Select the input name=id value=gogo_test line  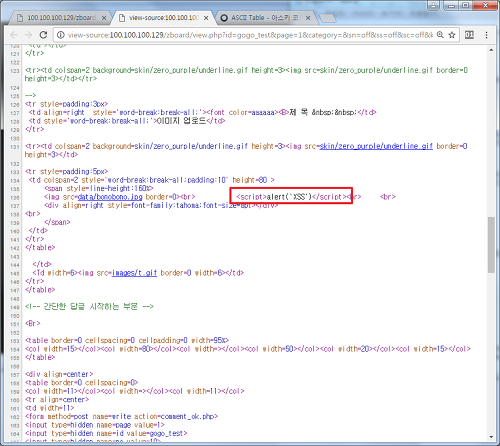[106, 434]
